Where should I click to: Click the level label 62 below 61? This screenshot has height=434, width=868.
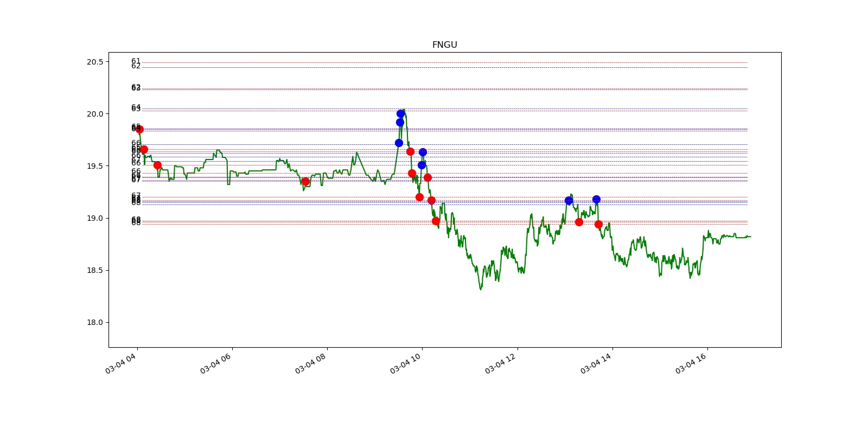(136, 66)
